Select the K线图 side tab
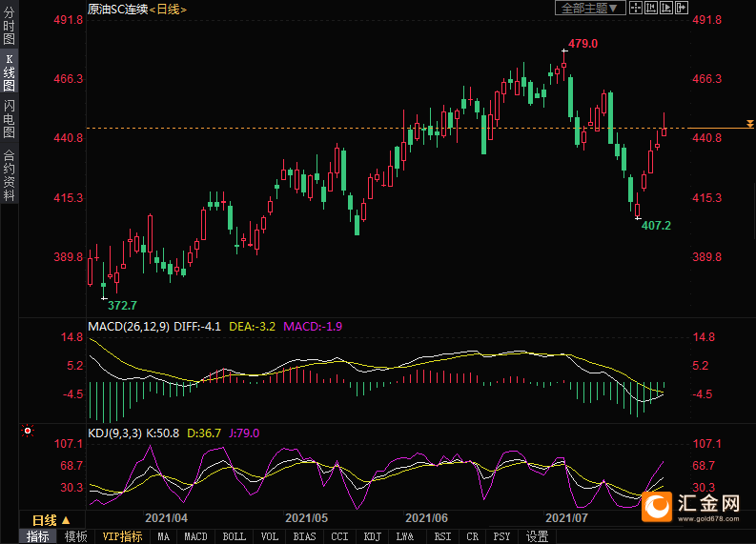756x544 pixels. pyautogui.click(x=10, y=72)
